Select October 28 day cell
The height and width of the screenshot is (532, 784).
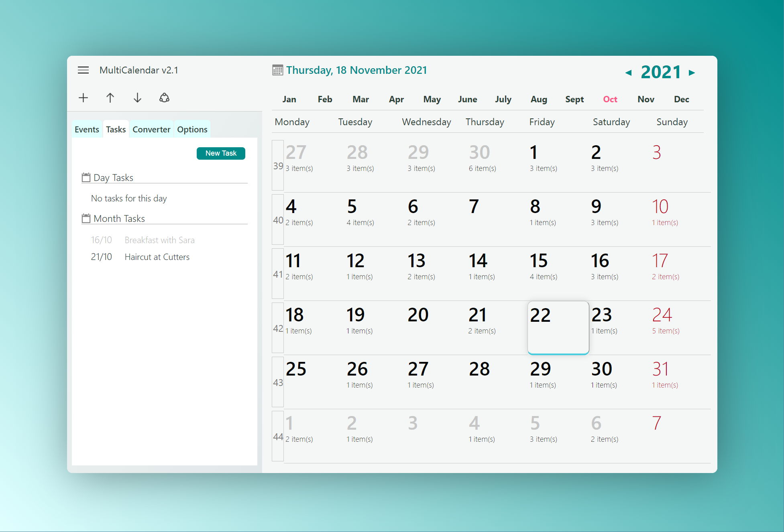(x=497, y=382)
